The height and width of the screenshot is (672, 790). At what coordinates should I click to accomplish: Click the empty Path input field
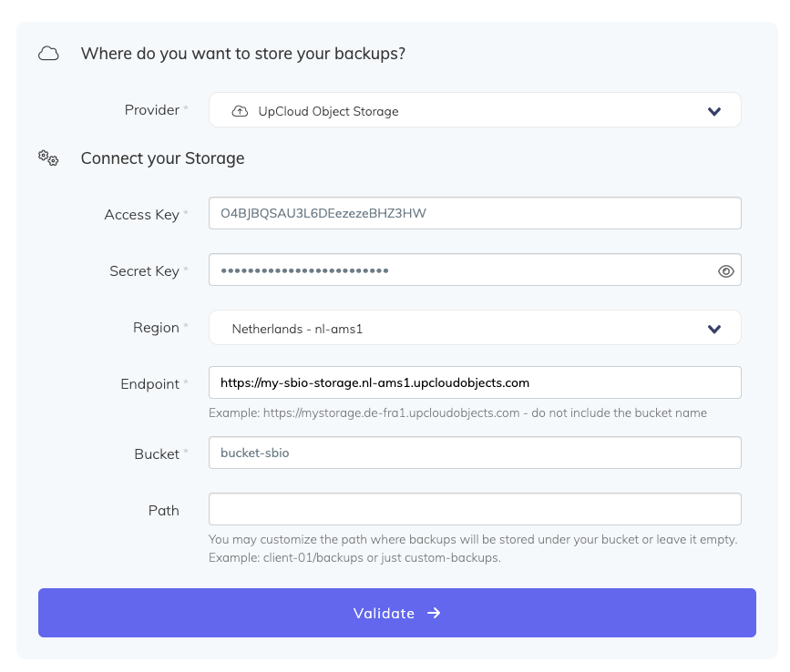[x=474, y=510]
